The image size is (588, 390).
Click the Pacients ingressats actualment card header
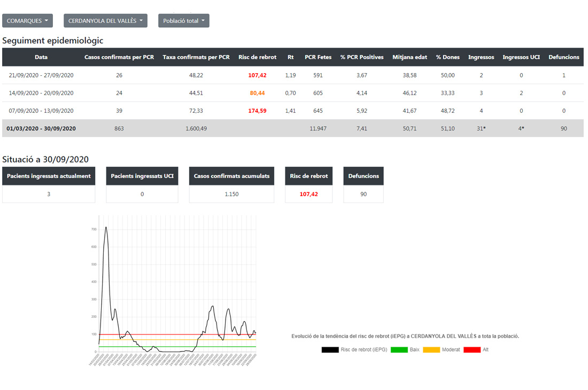(x=49, y=176)
